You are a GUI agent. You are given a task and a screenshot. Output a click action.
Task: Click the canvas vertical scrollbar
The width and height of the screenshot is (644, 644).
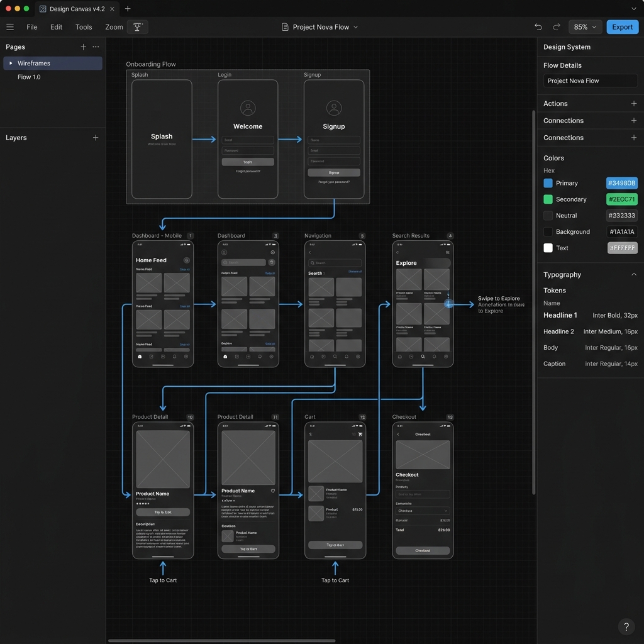pyautogui.click(x=533, y=302)
